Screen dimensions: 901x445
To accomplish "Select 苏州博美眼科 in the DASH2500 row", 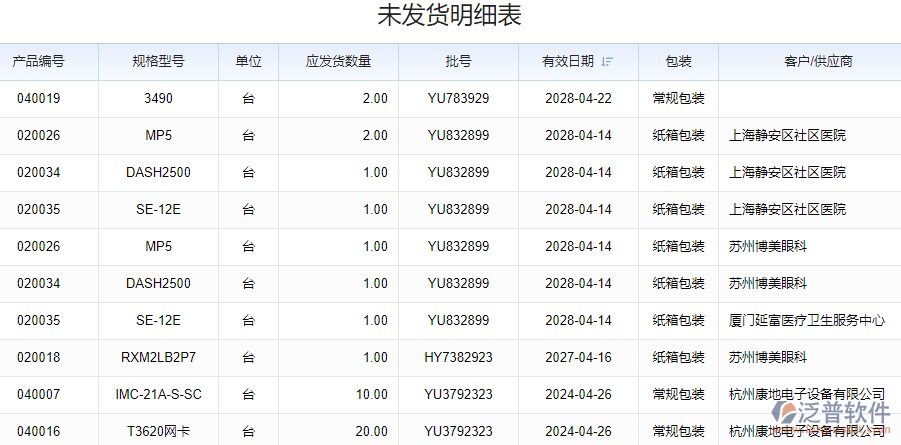I will tap(768, 283).
